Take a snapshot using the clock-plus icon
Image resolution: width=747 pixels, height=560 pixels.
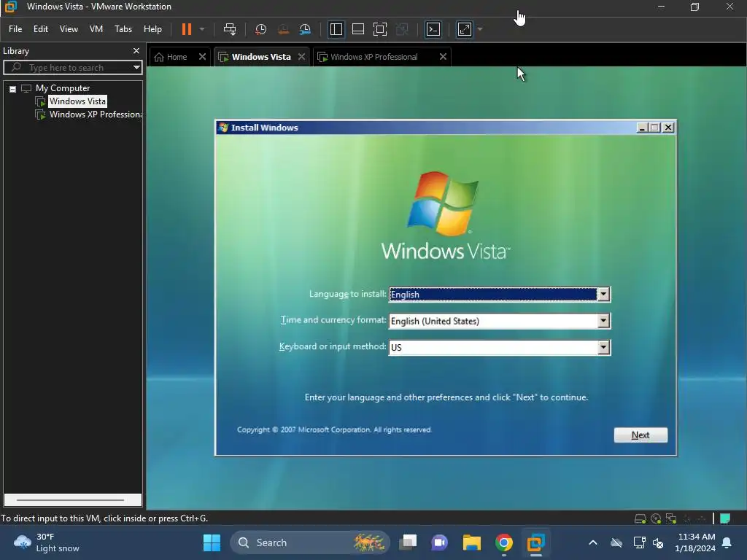(260, 29)
